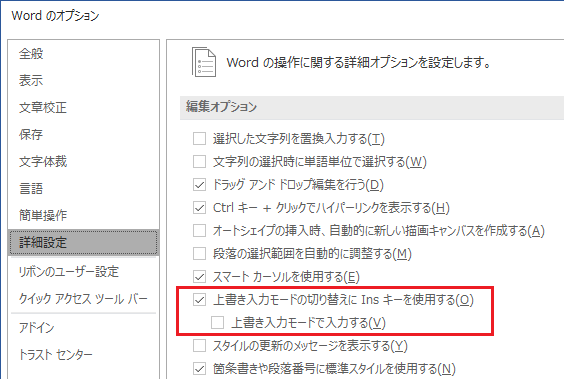The image size is (564, 379).
Task: Select the 文章校正 category
Action: tap(83, 108)
